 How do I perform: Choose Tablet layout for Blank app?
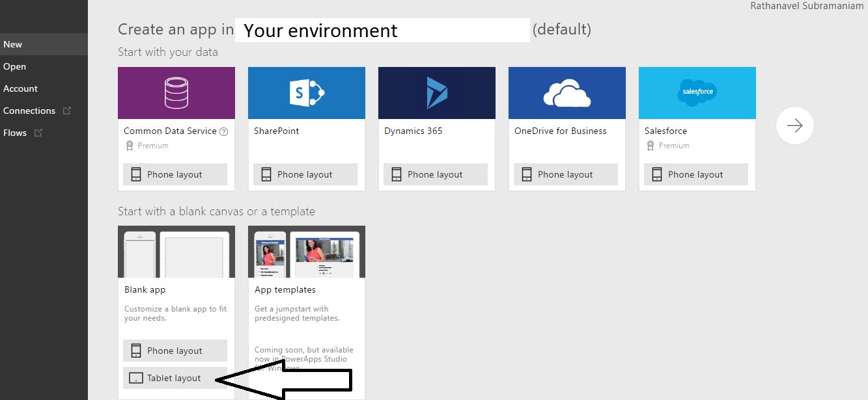(175, 378)
